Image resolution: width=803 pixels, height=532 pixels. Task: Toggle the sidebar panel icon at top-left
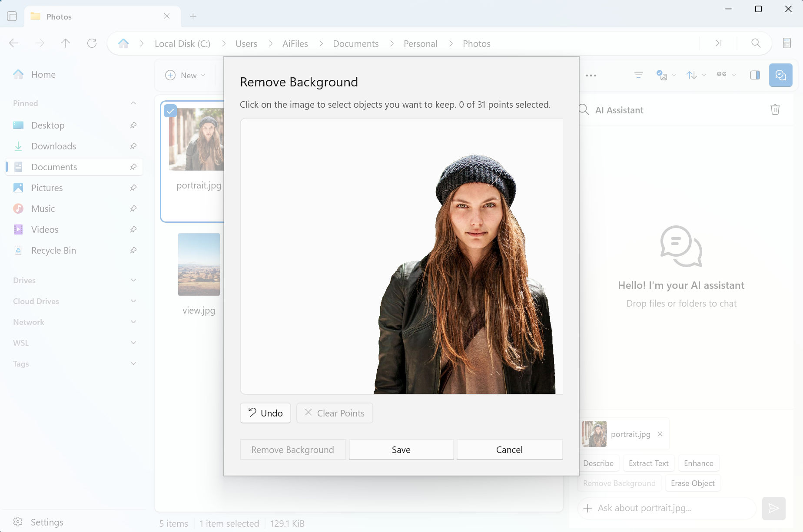(x=12, y=16)
